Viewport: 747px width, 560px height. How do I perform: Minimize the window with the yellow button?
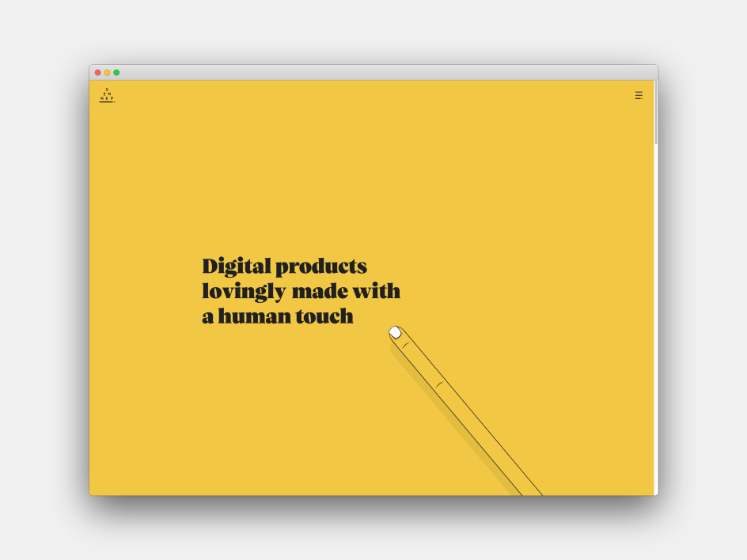pos(107,73)
